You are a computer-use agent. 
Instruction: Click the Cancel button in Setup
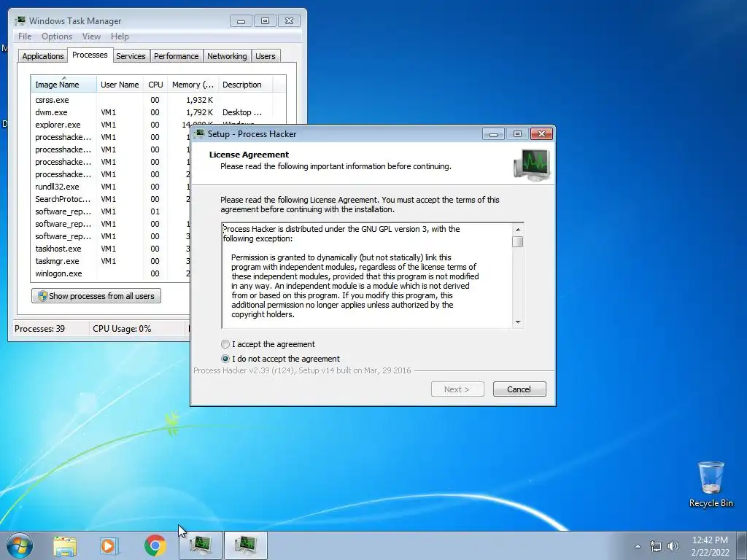(519, 389)
